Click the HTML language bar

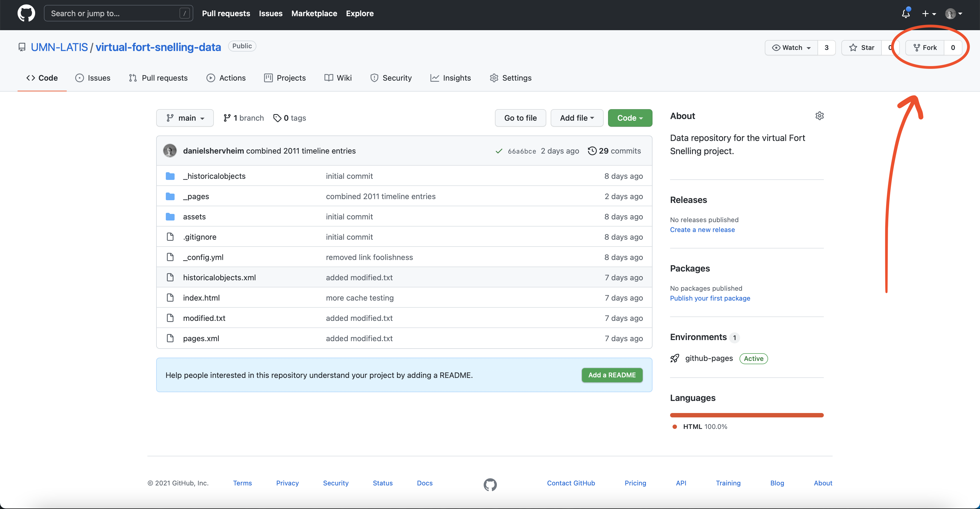click(x=747, y=415)
